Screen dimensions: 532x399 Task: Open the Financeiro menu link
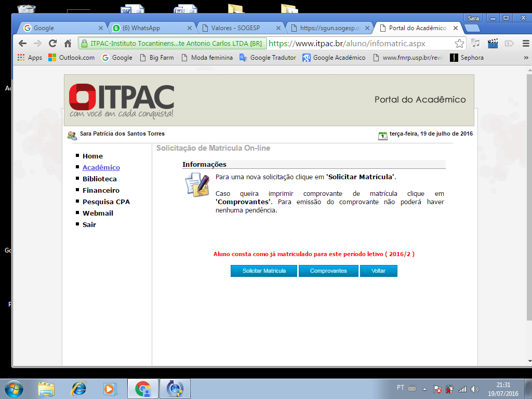(101, 191)
